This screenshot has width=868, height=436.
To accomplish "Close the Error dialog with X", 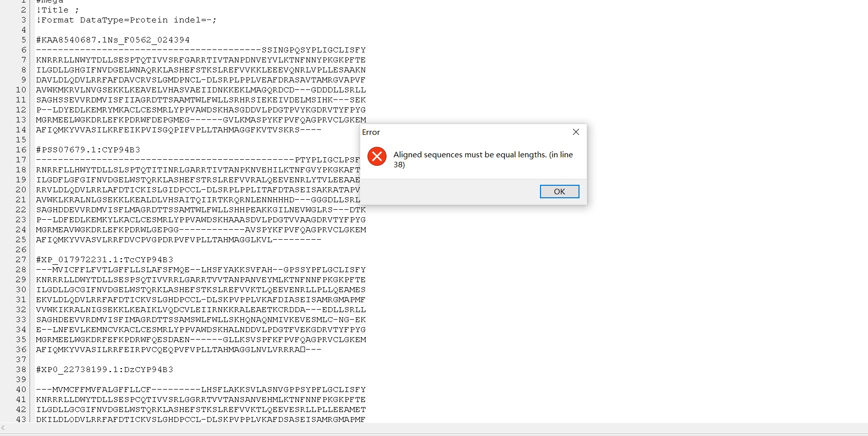I will [x=576, y=132].
